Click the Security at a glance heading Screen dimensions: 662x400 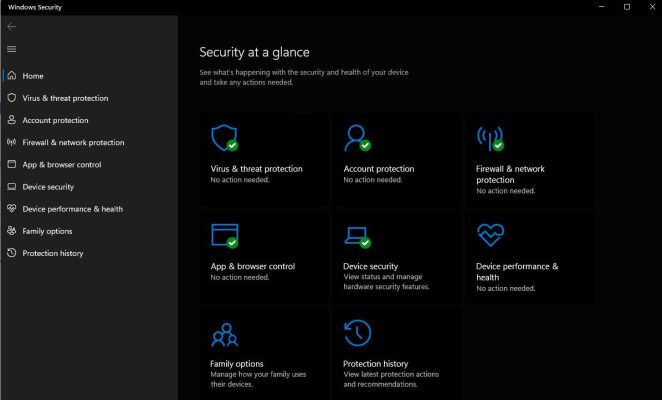coord(254,52)
